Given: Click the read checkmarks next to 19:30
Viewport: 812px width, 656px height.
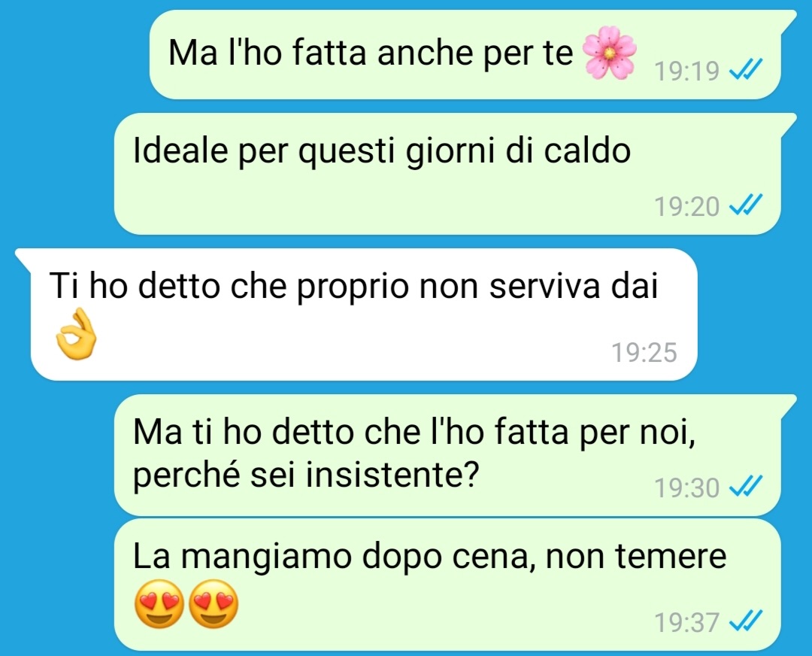Looking at the screenshot, I should click(746, 486).
